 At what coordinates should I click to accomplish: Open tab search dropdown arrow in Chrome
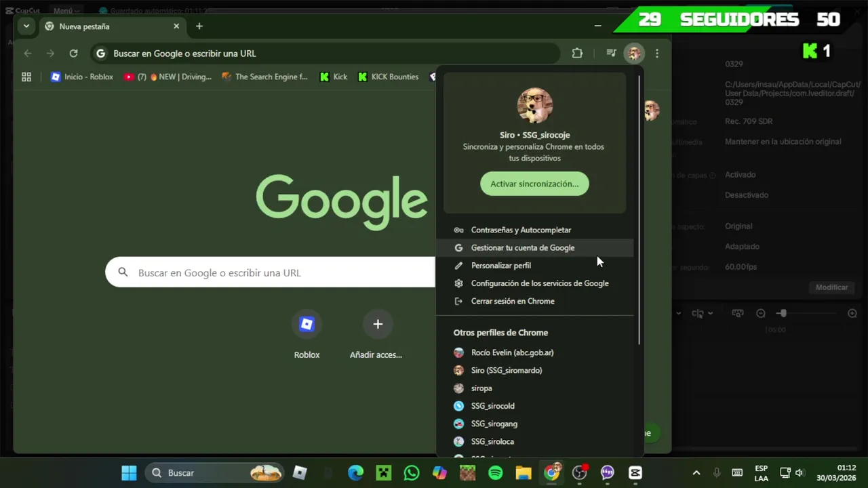tap(26, 26)
